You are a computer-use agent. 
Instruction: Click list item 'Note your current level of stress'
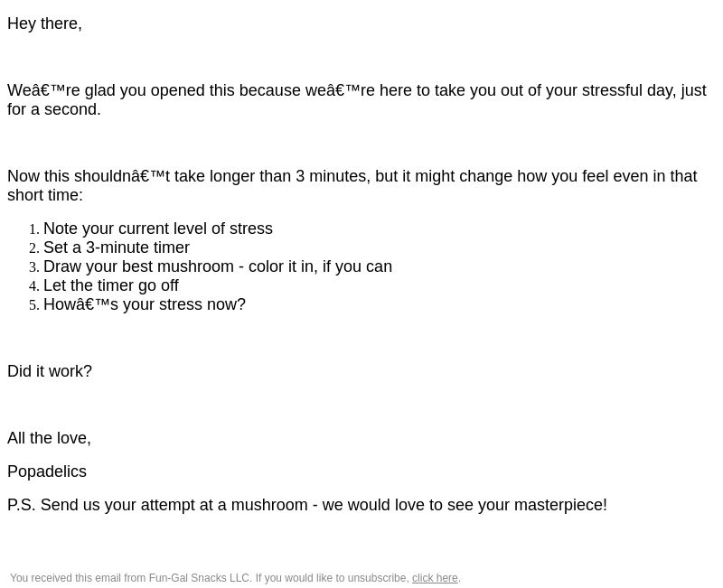tap(157, 229)
